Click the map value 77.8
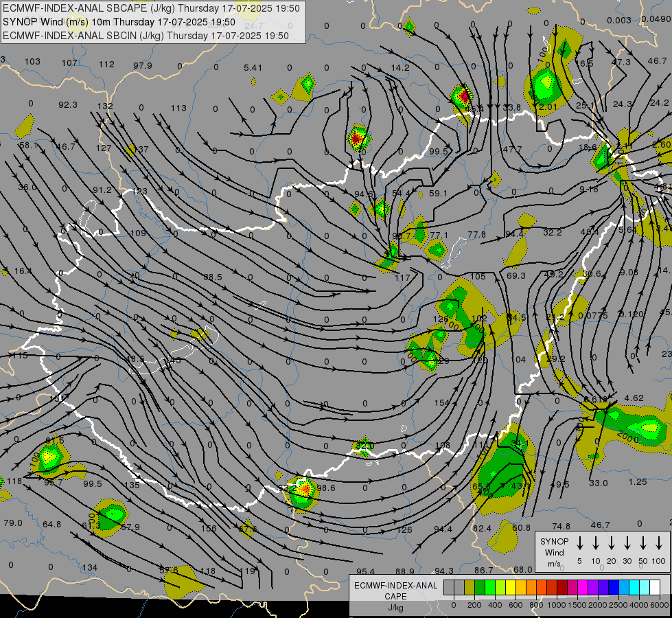This screenshot has width=672, height=618. click(476, 234)
